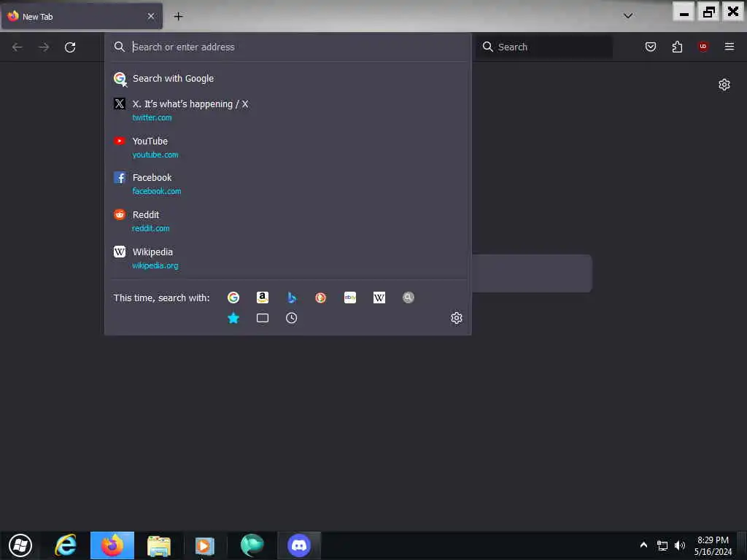Open the Facebook suggestion row
The width and height of the screenshot is (747, 560).
point(287,184)
